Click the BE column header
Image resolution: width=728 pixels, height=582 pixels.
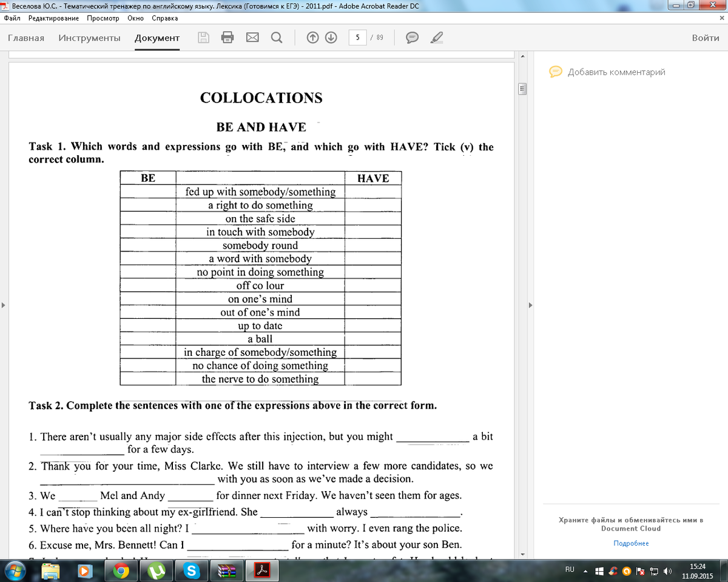click(x=148, y=178)
